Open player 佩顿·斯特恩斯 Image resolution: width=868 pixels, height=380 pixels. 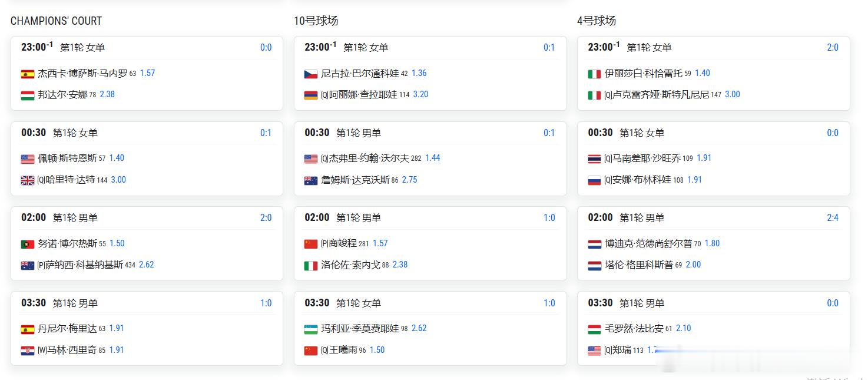pyautogui.click(x=68, y=158)
